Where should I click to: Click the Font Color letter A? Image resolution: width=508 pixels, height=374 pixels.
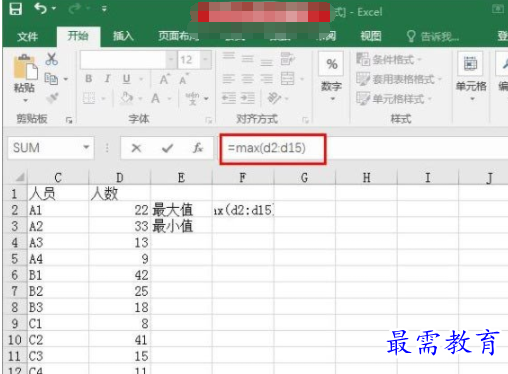[155, 98]
